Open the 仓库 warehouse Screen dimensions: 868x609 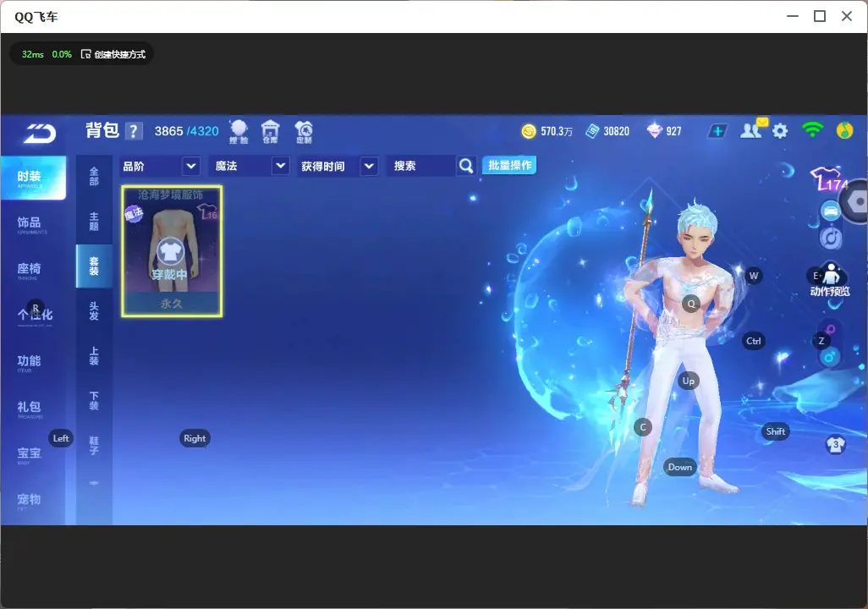(x=270, y=132)
